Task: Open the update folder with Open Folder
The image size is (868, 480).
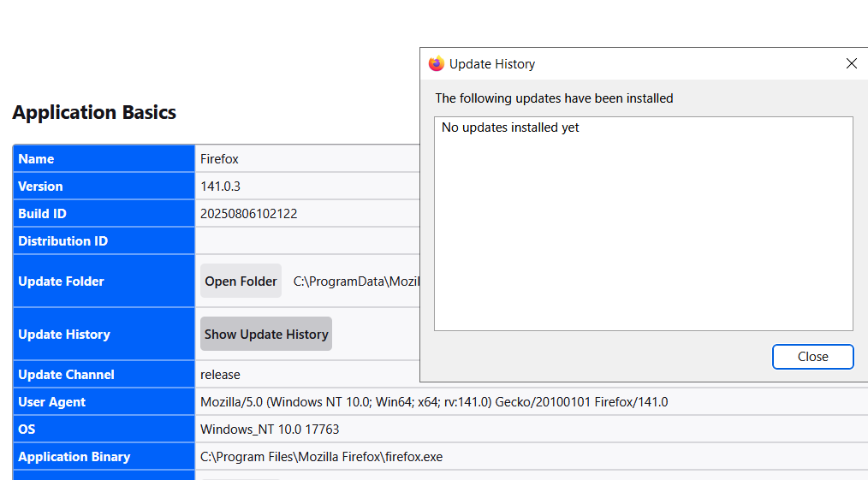Action: tap(241, 281)
